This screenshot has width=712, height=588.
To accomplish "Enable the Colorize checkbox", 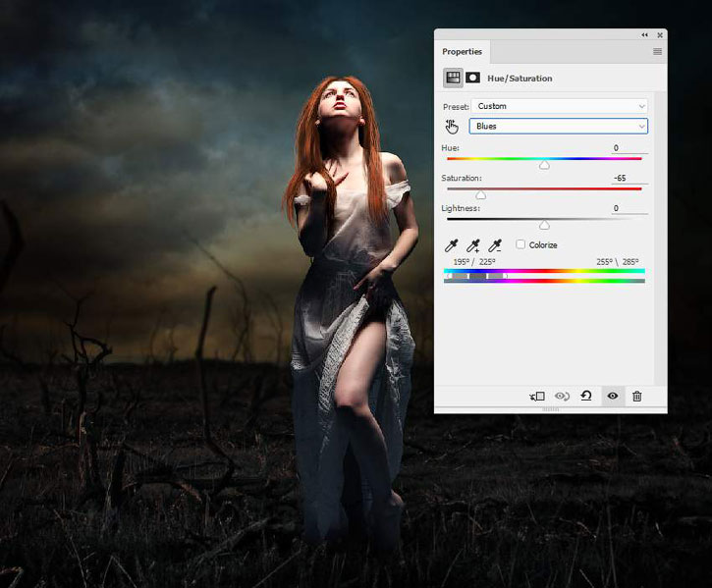I will tap(520, 244).
